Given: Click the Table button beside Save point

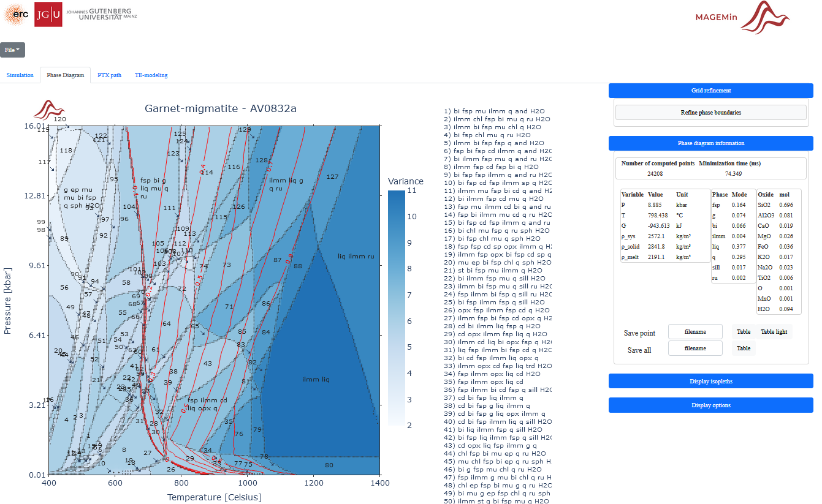Looking at the screenshot, I should pos(744,332).
